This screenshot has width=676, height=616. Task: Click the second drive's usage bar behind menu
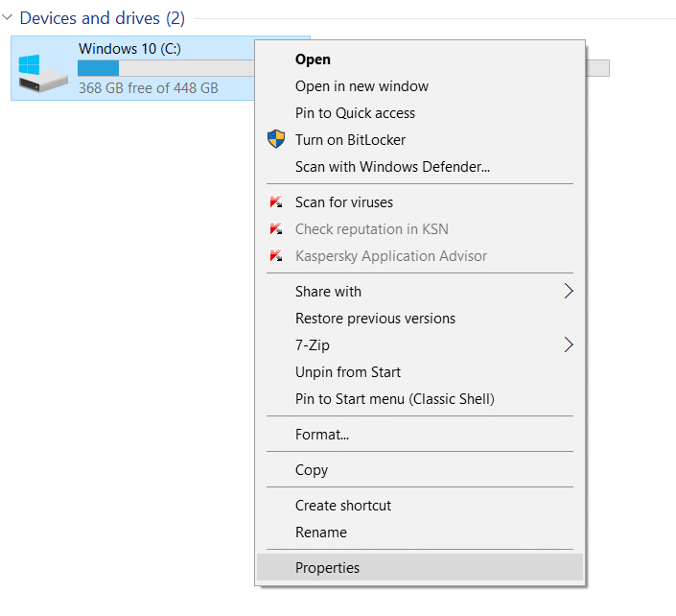pos(597,68)
